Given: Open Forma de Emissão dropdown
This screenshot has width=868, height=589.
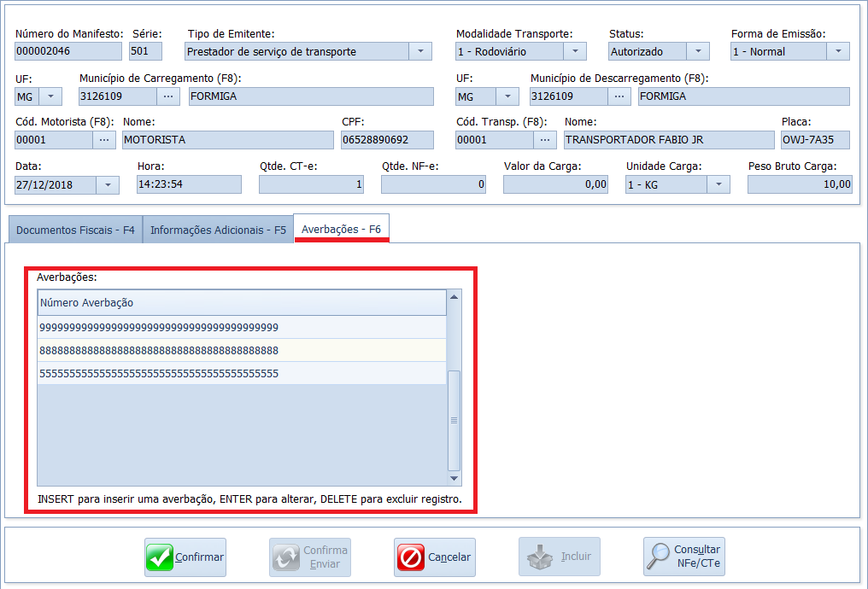Looking at the screenshot, I should coord(838,51).
